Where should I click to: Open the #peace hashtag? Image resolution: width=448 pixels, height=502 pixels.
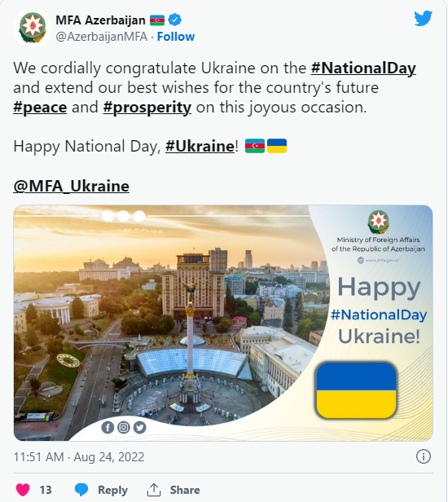point(40,108)
